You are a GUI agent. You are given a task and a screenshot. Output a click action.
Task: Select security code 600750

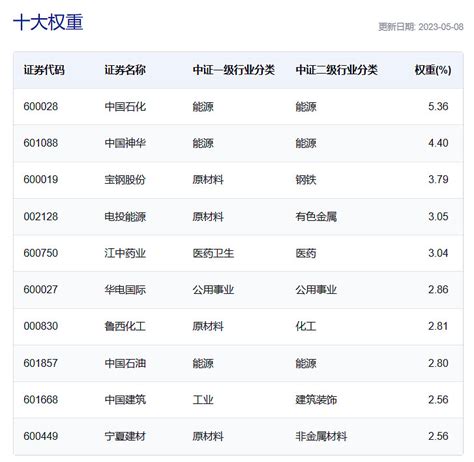(41, 253)
